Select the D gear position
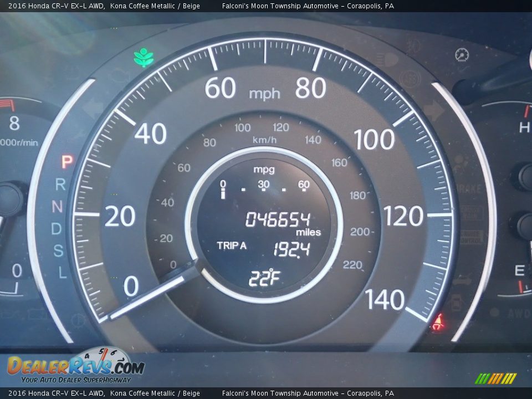 [57, 228]
